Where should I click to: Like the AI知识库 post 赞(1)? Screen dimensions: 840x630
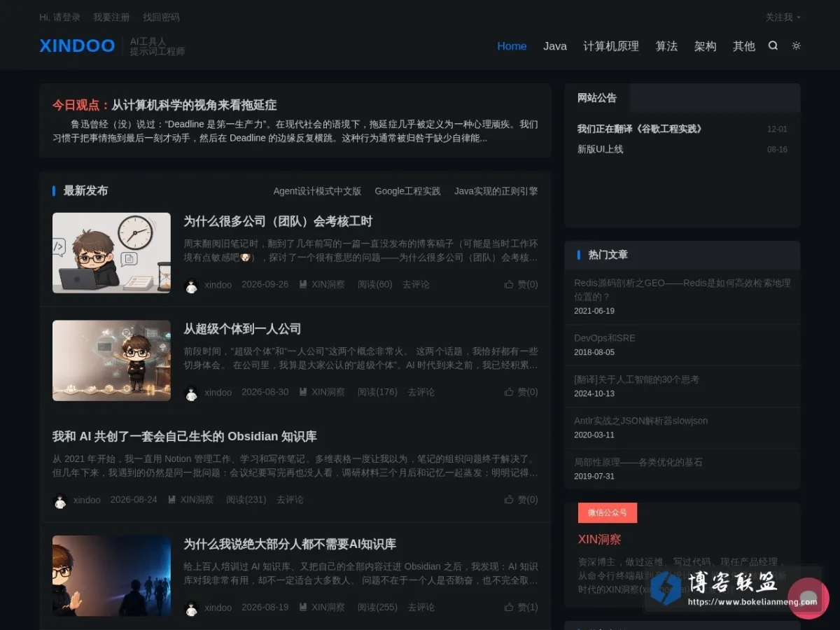[521, 608]
